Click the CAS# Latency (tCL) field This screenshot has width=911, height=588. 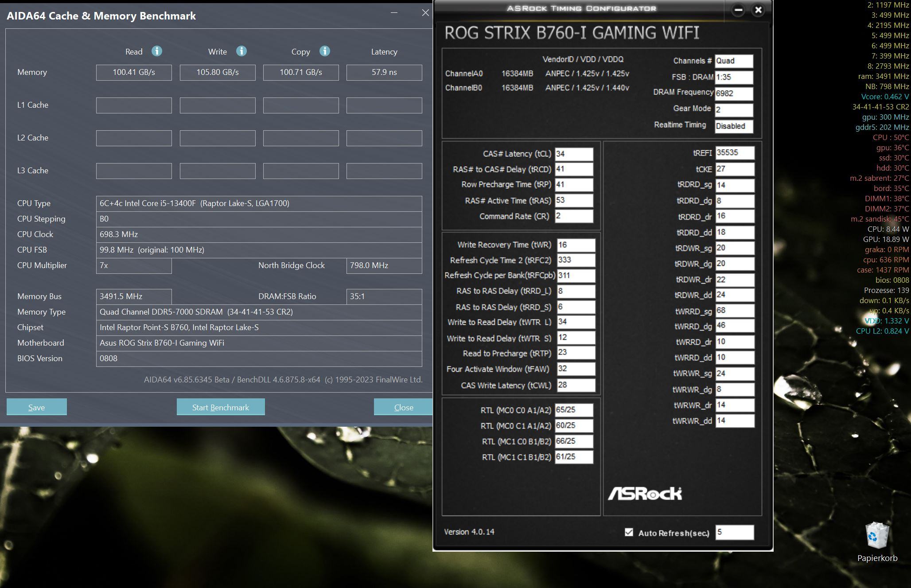[574, 154]
